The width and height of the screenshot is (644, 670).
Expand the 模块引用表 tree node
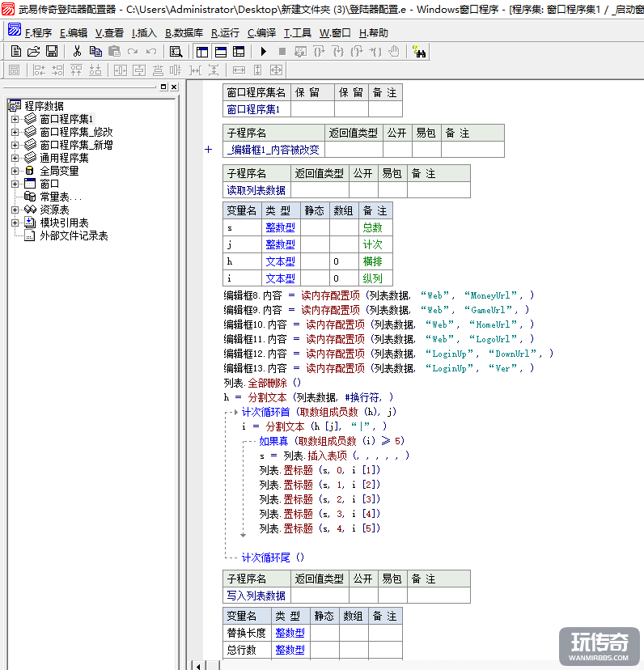(x=15, y=223)
